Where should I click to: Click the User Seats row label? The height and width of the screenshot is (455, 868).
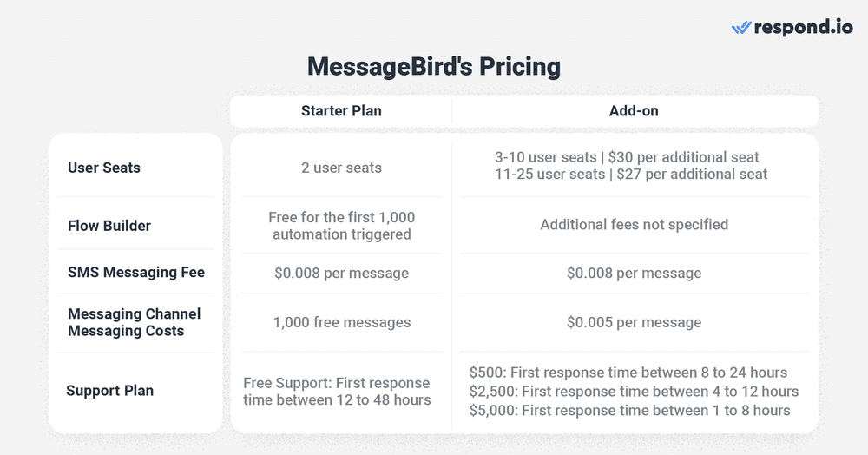(104, 168)
